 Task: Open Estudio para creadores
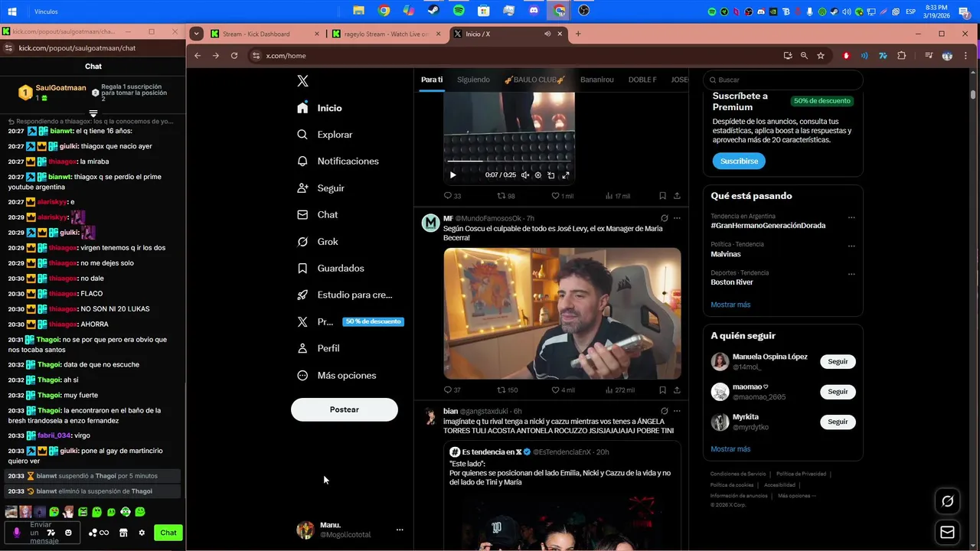(345, 295)
